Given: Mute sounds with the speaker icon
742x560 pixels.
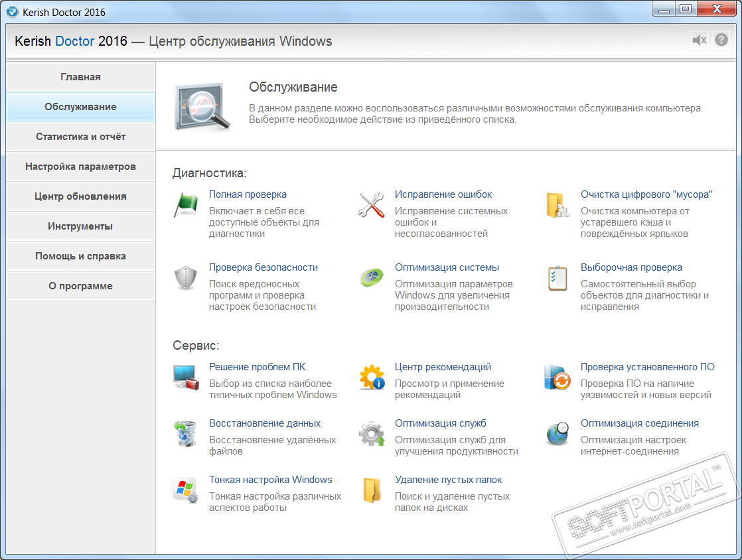Looking at the screenshot, I should click(x=699, y=40).
